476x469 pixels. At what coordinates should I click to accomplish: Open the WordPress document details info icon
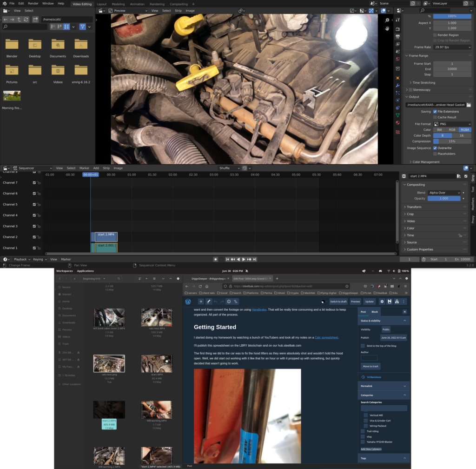pyautogui.click(x=229, y=301)
